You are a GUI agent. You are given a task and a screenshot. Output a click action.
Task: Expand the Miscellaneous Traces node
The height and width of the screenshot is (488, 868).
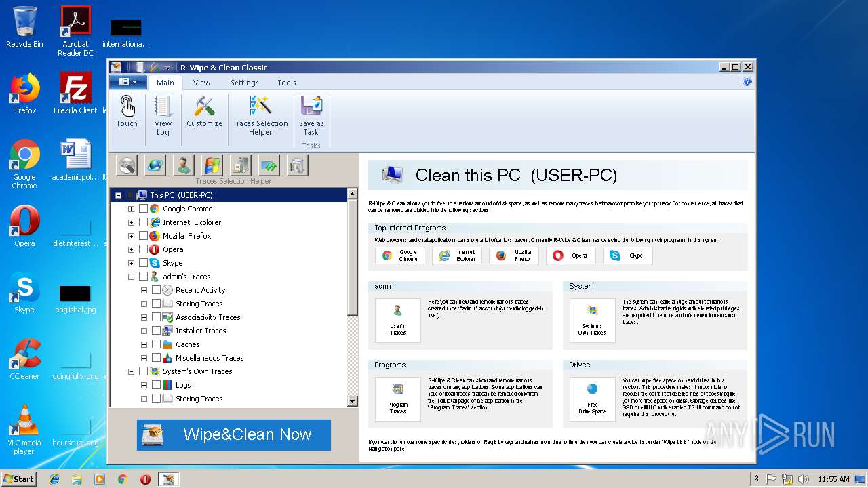click(x=144, y=358)
